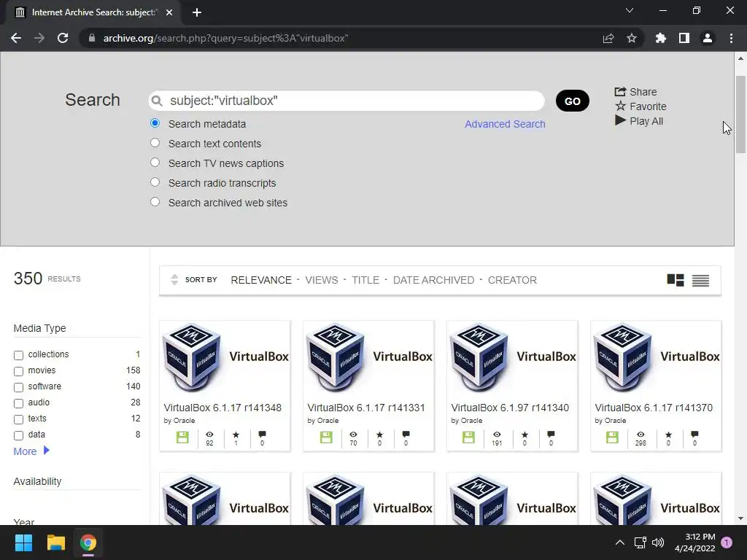Reload the archive.org page
Screen dimensions: 747x560
(x=63, y=38)
